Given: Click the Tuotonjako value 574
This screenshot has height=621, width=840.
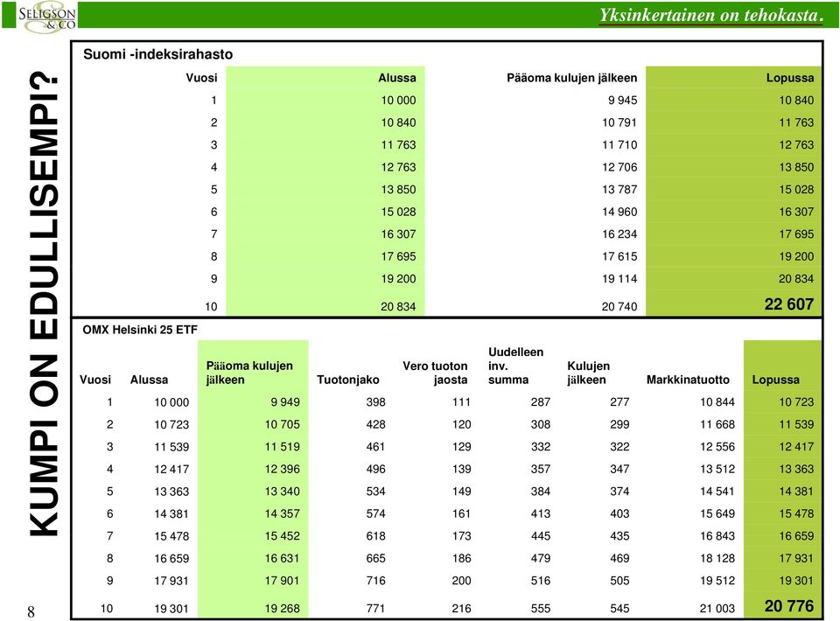Looking at the screenshot, I should pos(376,514).
